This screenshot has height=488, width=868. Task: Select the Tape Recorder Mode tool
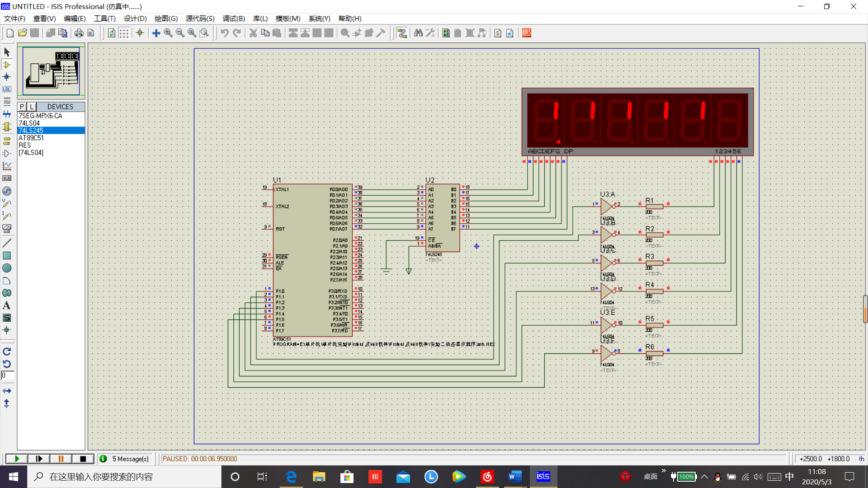pyautogui.click(x=7, y=178)
